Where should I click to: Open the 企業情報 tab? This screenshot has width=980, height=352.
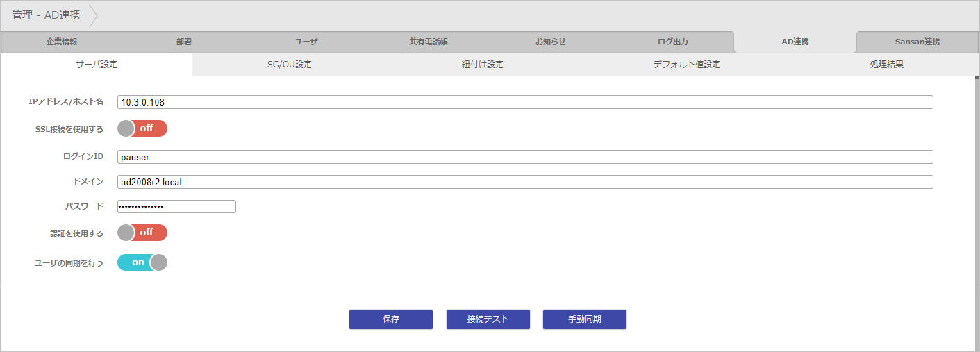[62, 42]
